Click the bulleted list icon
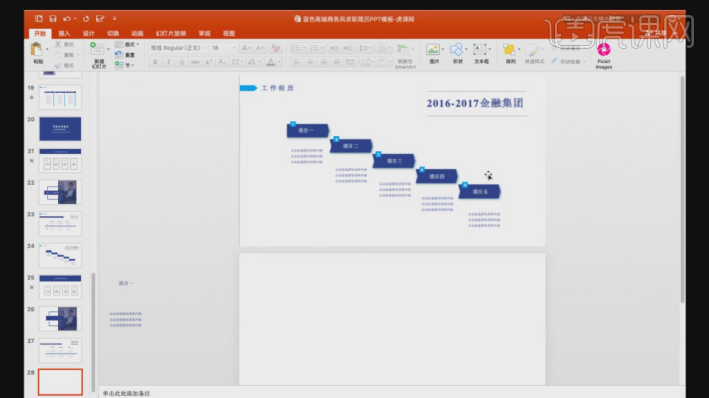This screenshot has height=398, width=709. coord(295,48)
